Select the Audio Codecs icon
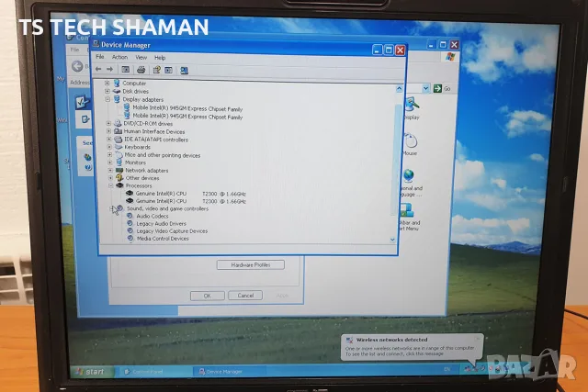This screenshot has height=392, width=588. [130, 216]
